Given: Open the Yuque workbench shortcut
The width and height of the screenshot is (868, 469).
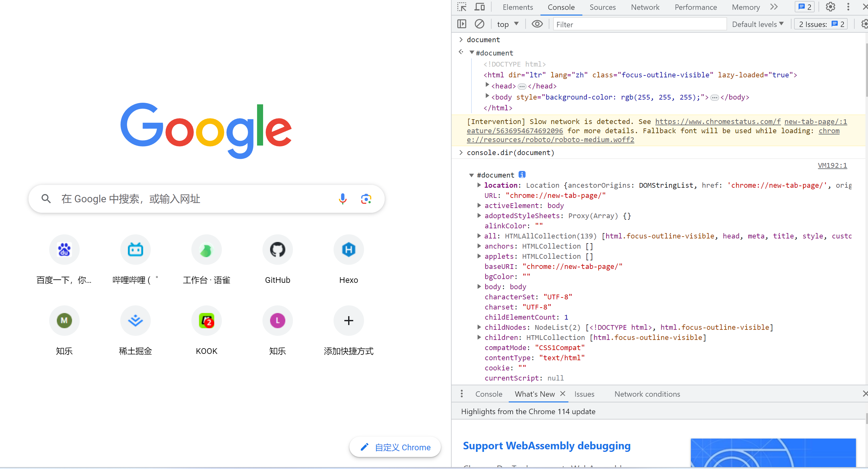Looking at the screenshot, I should 206,260.
